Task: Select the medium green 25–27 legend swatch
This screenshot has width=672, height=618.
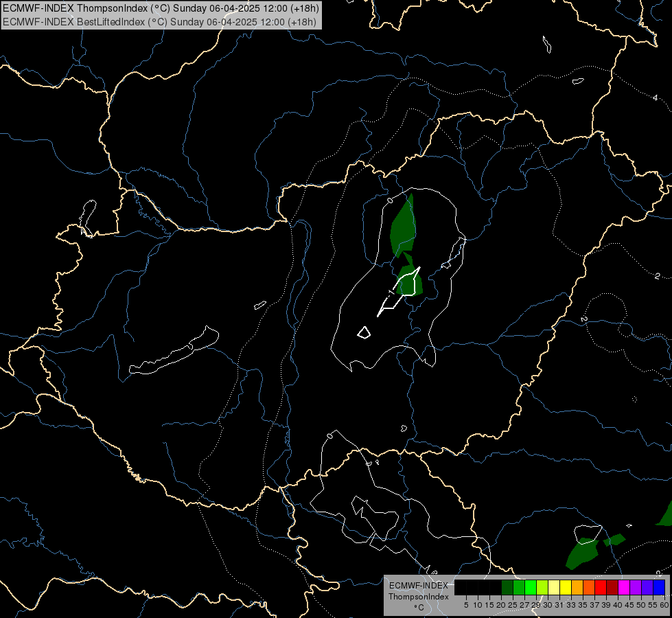Action: (519, 587)
